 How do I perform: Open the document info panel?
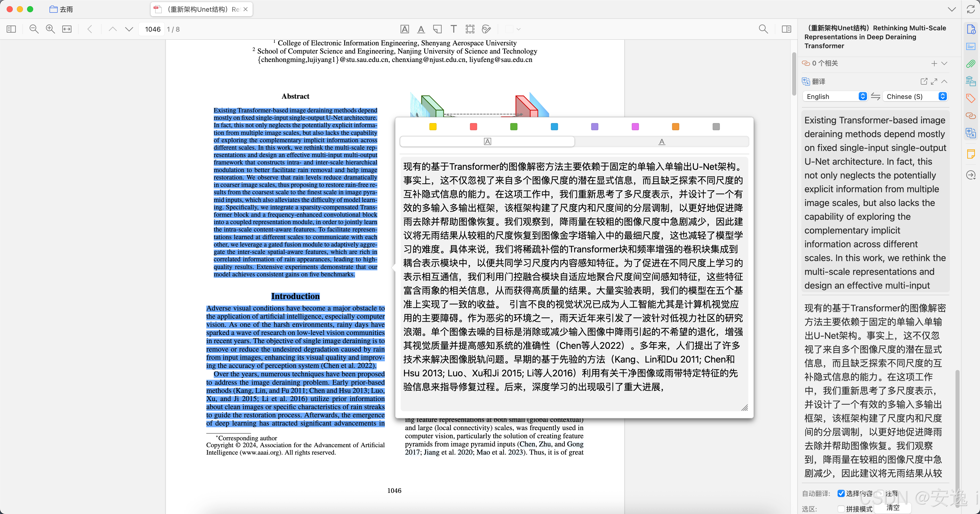point(971,29)
